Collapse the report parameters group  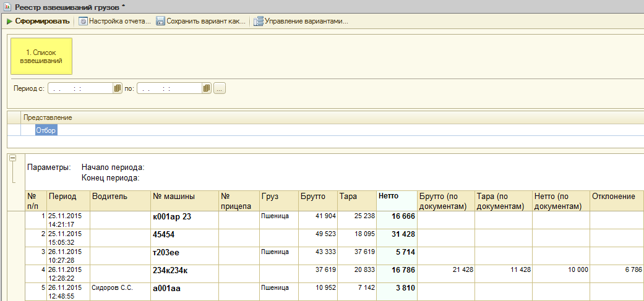click(x=12, y=158)
